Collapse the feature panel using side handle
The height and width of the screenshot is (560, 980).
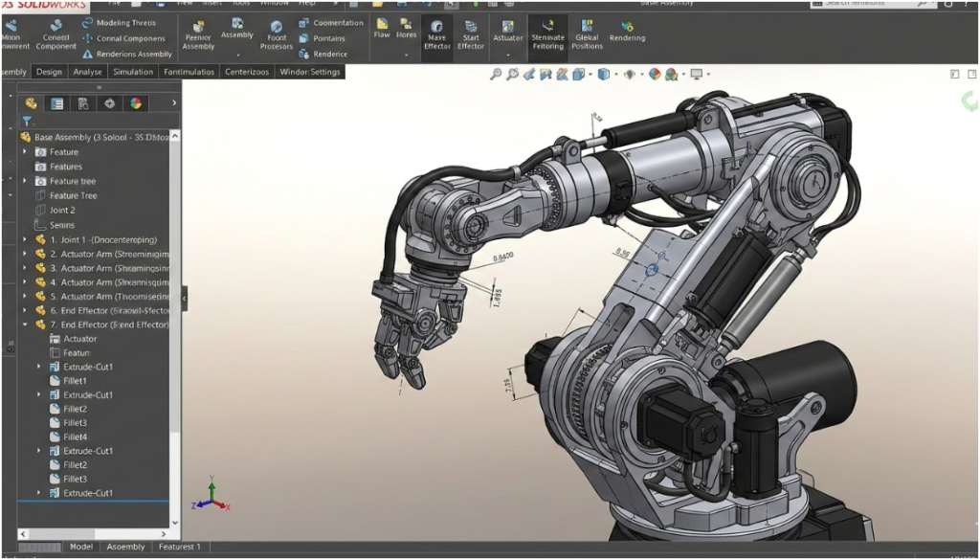[185, 301]
